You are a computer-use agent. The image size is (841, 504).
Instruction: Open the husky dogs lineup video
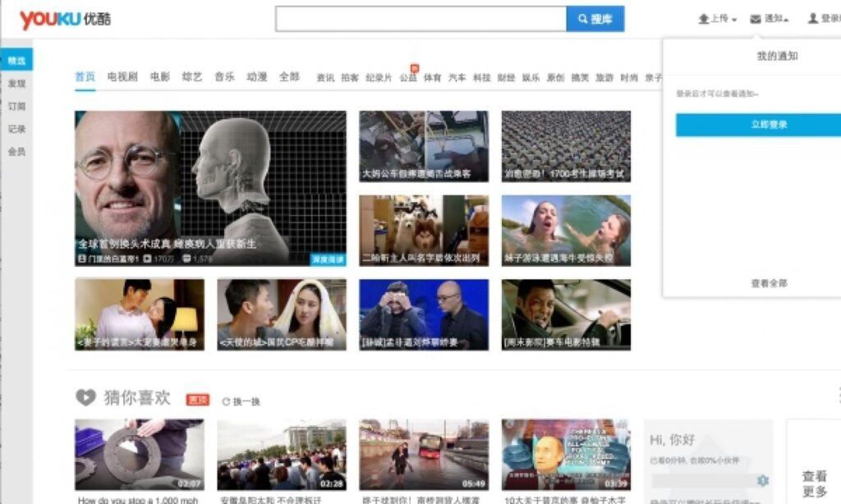click(x=424, y=231)
